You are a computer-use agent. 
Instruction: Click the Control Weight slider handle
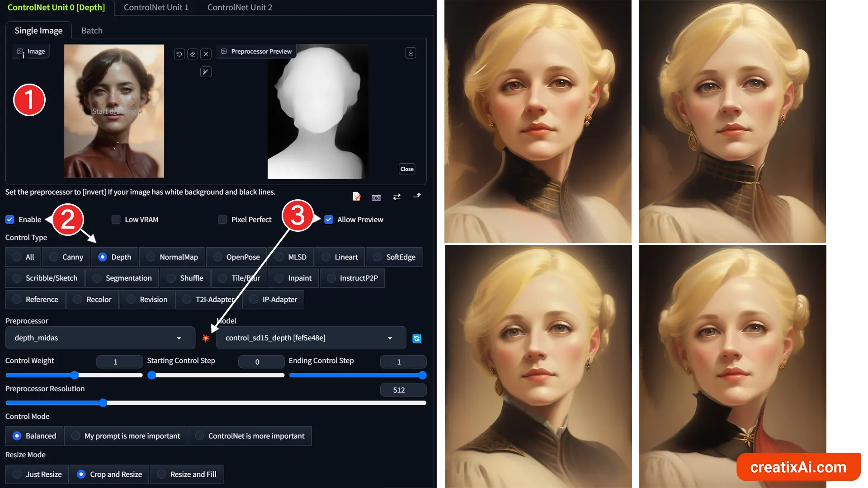[x=75, y=375]
